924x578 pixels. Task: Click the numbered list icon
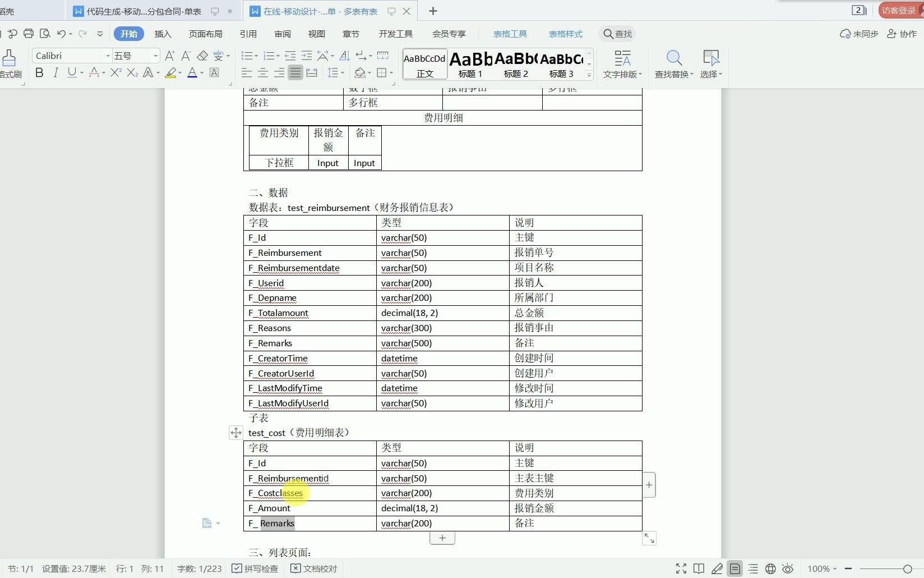(x=269, y=56)
